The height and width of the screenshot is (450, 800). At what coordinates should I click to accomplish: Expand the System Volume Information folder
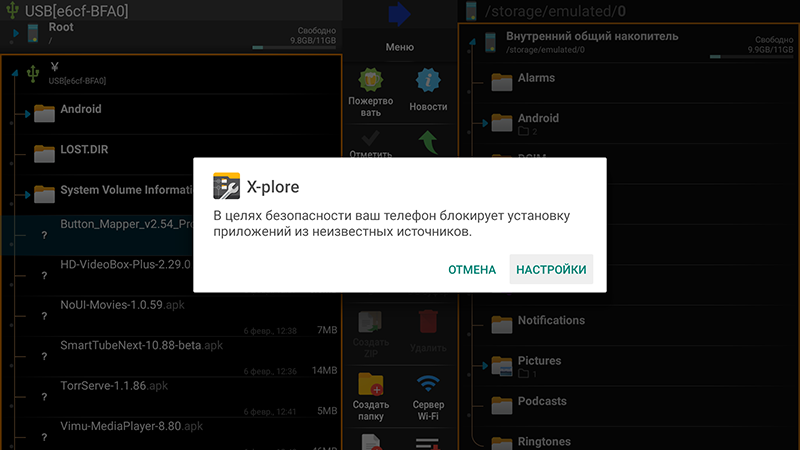[28, 194]
